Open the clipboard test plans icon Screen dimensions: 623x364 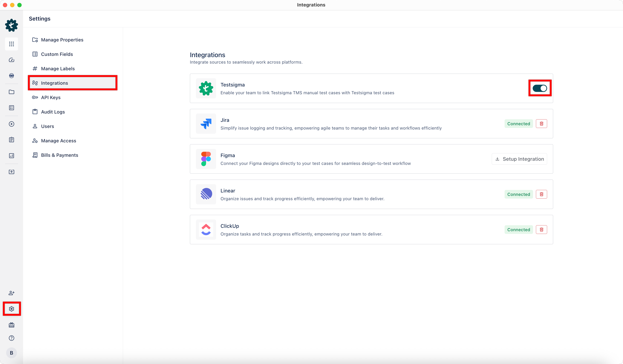pyautogui.click(x=11, y=140)
